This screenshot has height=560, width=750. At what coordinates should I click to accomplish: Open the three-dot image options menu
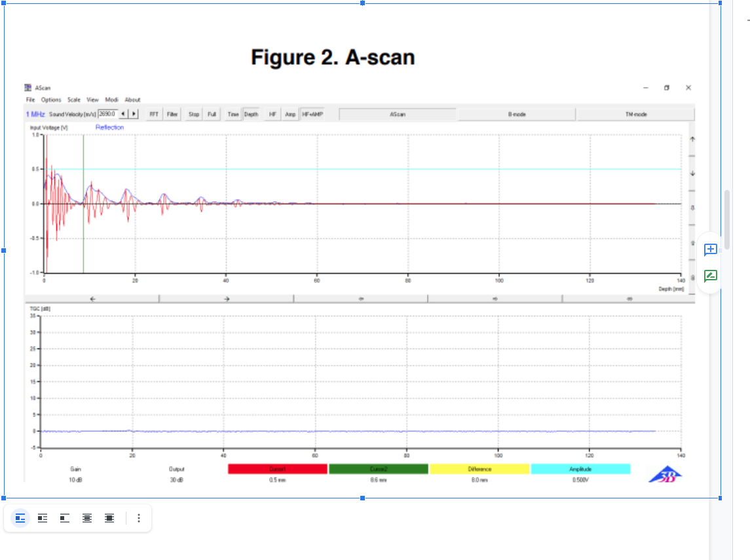(x=138, y=517)
